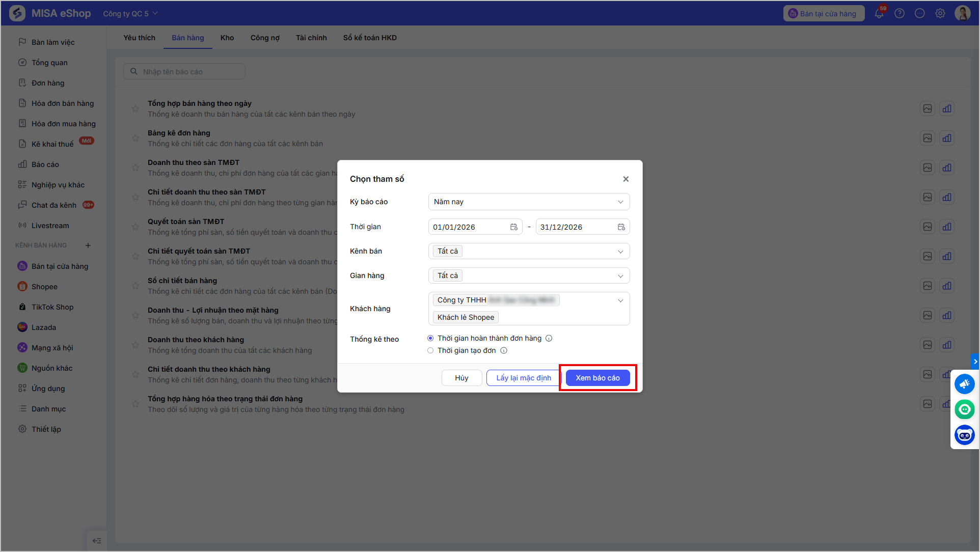
Task: Click the start date calendar icon
Action: click(514, 227)
